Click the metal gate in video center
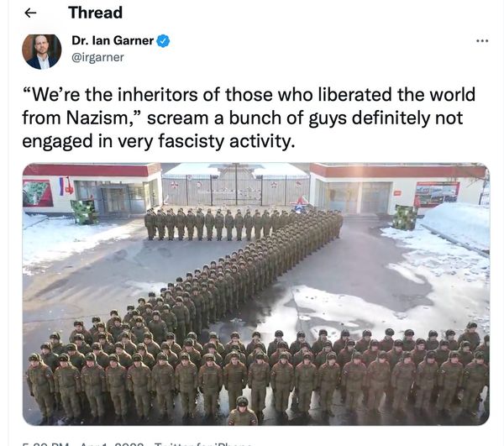 [x=235, y=190]
